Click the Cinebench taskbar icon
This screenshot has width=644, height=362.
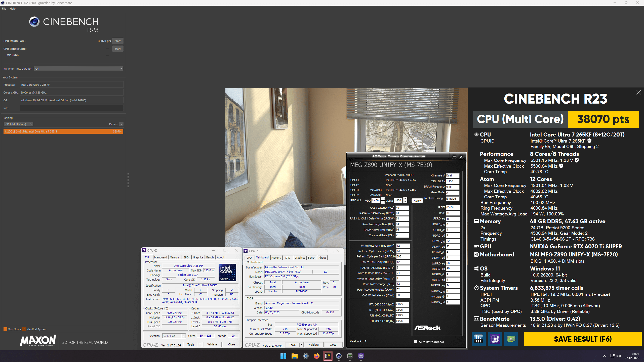tap(339, 356)
